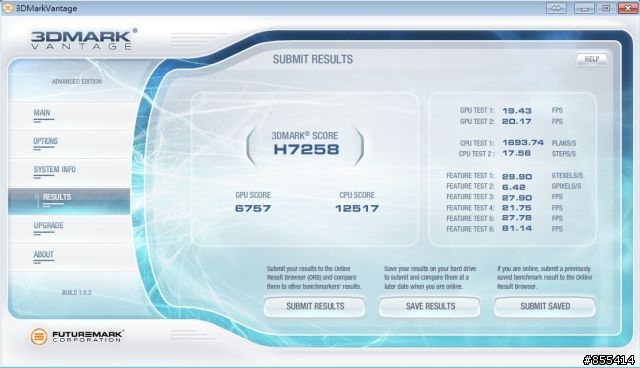Click the Build 1.0.2 version text

(x=77, y=293)
